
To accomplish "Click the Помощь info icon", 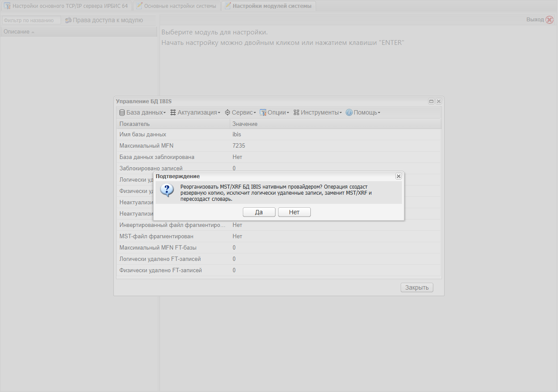I will point(349,112).
